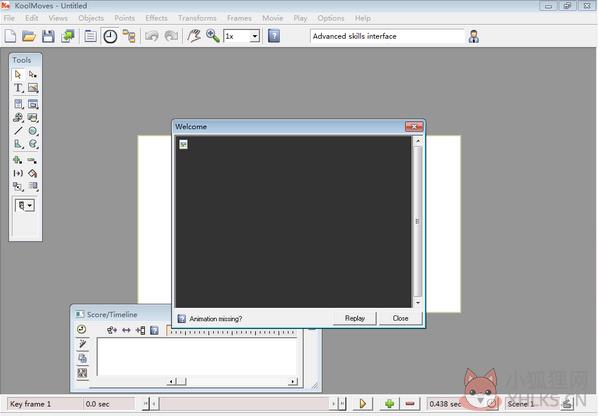Open the Play menu
The image size is (598, 416).
(x=300, y=18)
